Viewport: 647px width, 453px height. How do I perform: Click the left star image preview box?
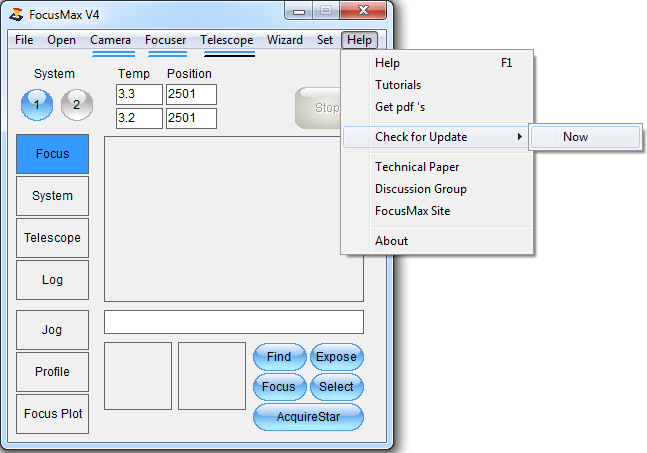tap(138, 376)
